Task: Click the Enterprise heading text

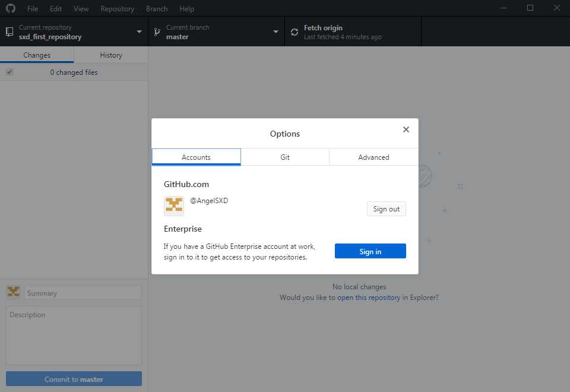Action: (x=183, y=229)
